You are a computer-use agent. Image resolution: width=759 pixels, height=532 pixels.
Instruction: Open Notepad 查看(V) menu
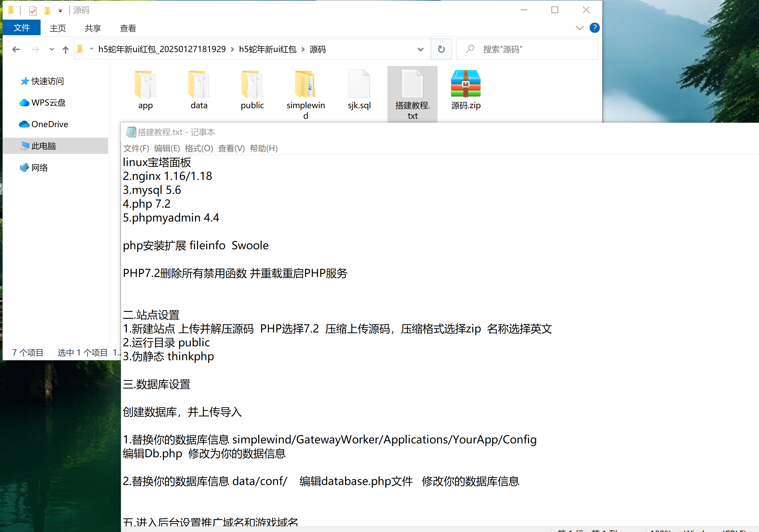(231, 148)
